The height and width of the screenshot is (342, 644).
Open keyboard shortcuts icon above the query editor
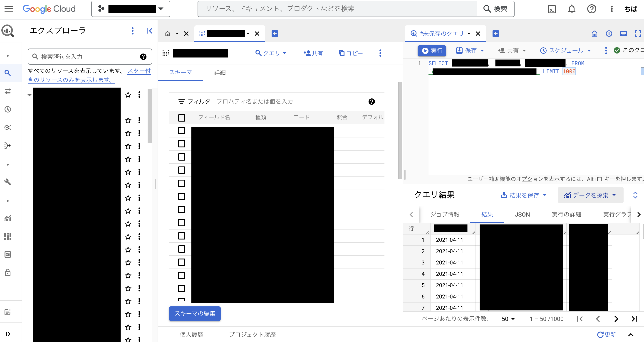tap(624, 34)
